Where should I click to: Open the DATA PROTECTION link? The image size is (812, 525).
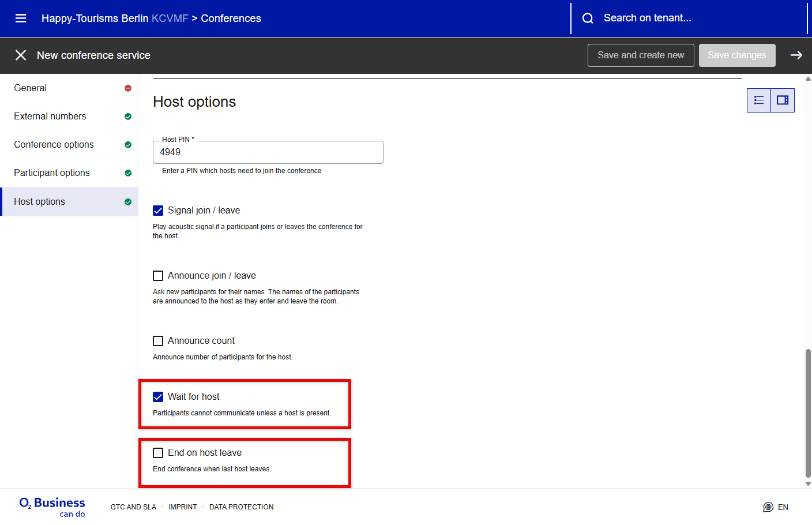(x=241, y=507)
